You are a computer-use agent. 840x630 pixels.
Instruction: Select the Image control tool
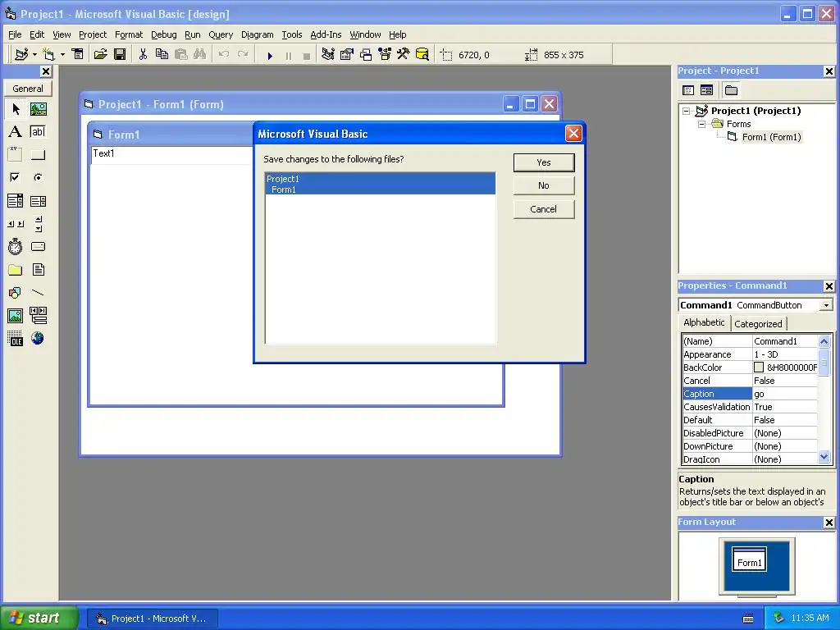(16, 316)
